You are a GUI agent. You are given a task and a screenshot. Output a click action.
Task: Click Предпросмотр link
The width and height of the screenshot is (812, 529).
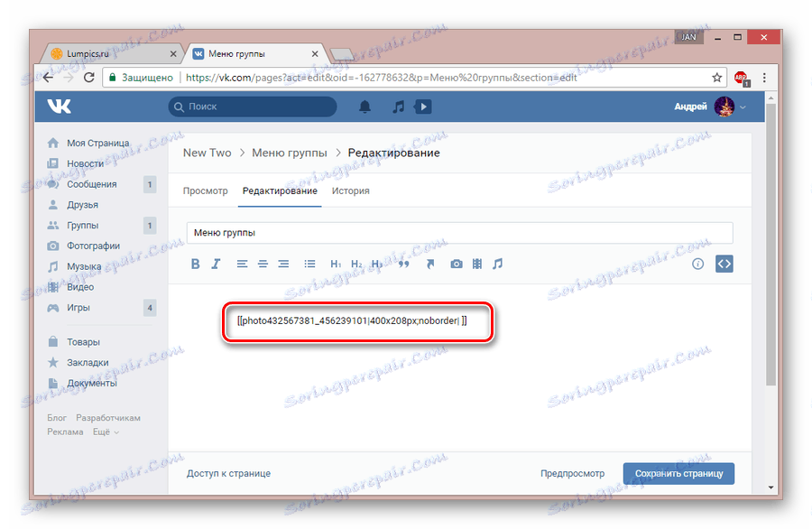[572, 474]
